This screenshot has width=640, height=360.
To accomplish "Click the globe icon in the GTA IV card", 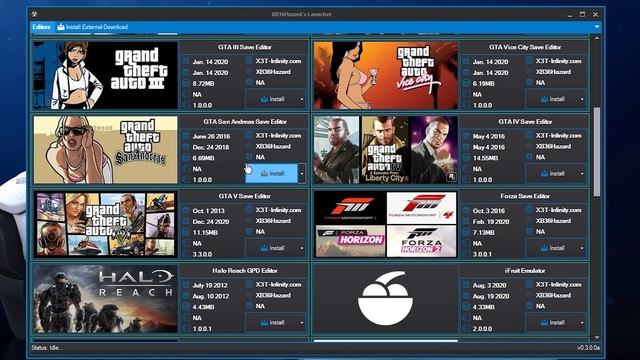I will click(x=529, y=136).
